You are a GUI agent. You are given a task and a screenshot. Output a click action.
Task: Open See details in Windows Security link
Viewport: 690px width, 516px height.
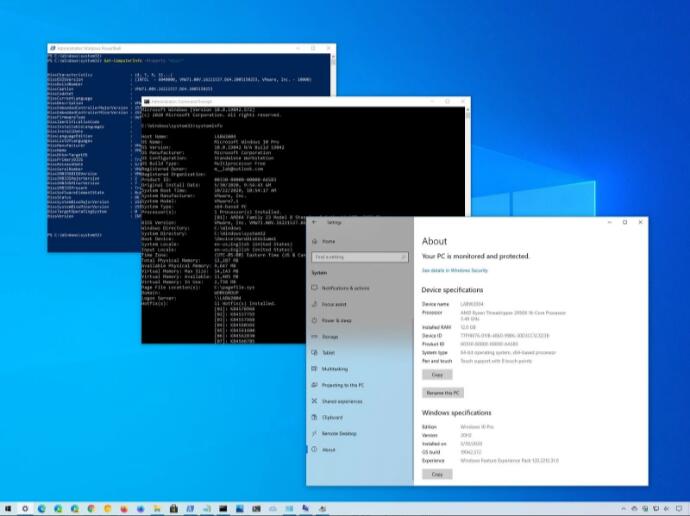(x=455, y=271)
